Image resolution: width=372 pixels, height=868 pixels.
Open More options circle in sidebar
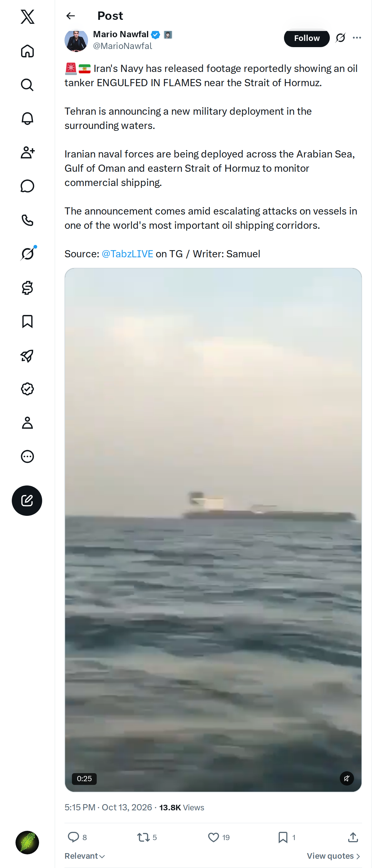click(x=27, y=456)
